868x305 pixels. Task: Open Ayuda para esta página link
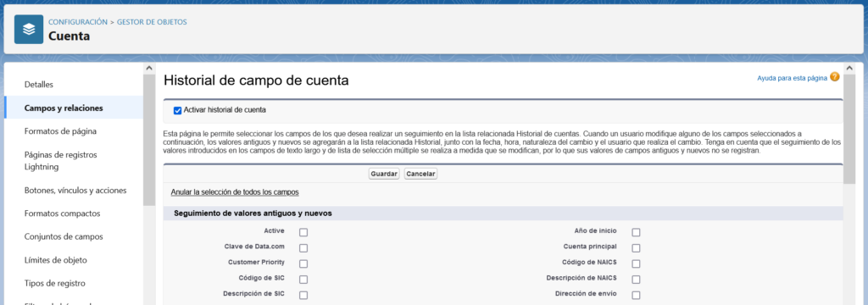pyautogui.click(x=793, y=79)
